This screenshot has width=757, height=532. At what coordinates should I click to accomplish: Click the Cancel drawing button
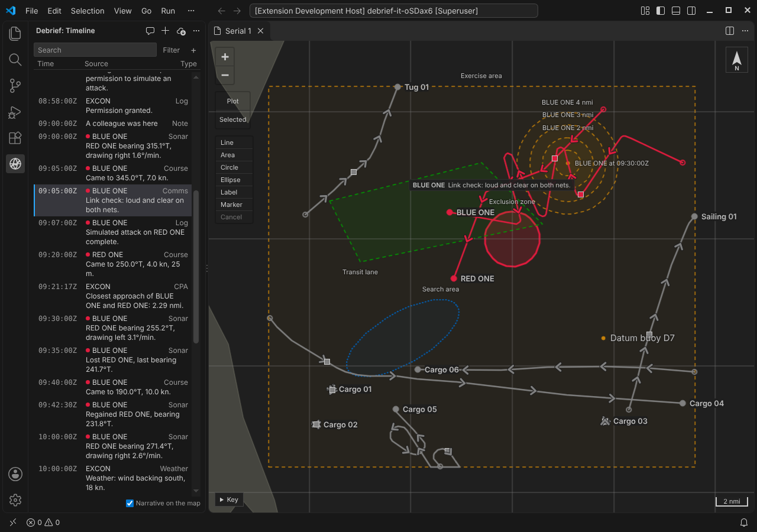(234, 217)
